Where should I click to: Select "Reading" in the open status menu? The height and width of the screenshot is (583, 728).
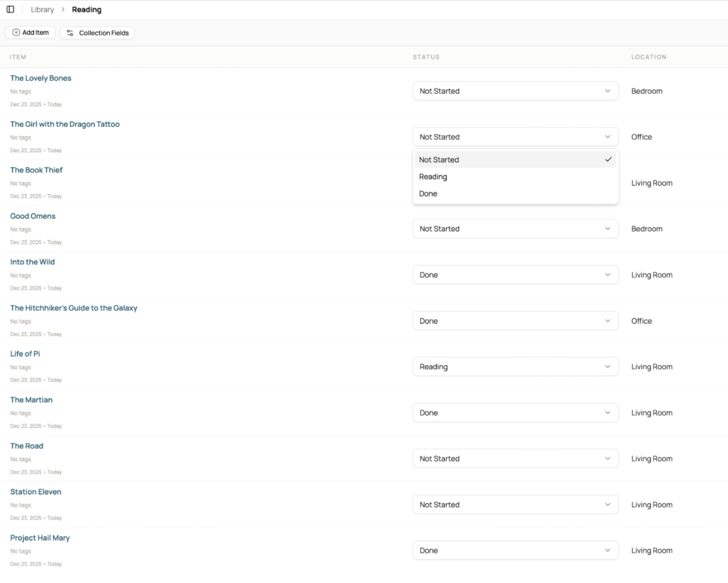(x=433, y=176)
